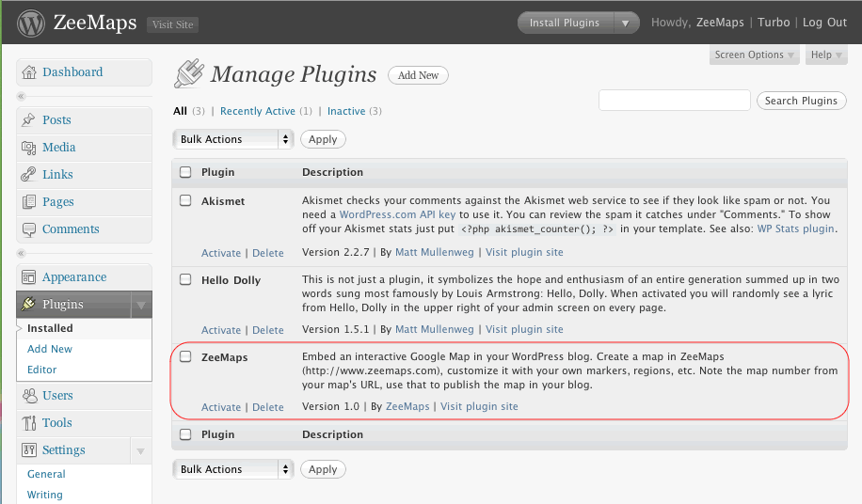Click the Tools wrench icon

(28, 423)
